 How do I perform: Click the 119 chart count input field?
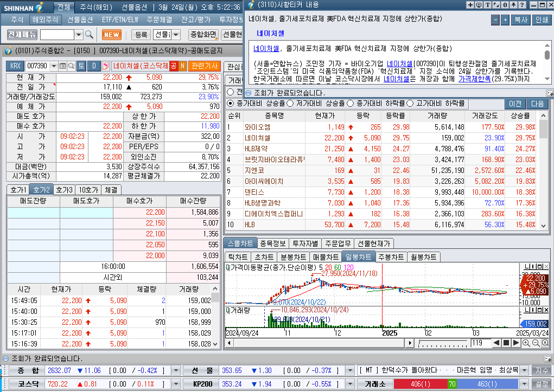pyautogui.click(x=481, y=343)
